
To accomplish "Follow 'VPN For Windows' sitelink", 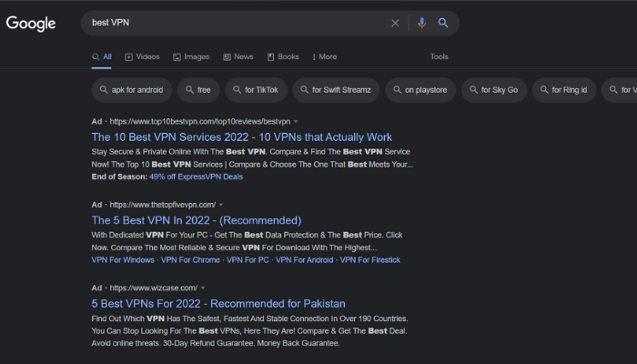I will (x=123, y=260).
